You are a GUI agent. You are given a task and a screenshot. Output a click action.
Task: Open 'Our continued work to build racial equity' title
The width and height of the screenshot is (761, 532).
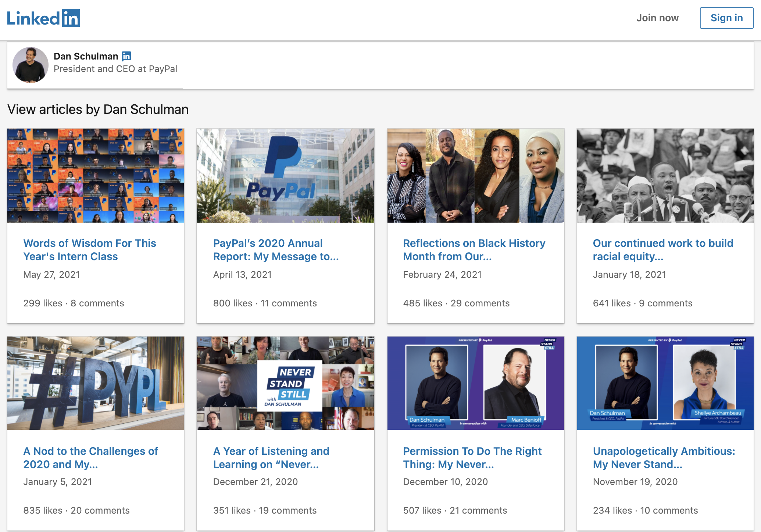coord(663,250)
